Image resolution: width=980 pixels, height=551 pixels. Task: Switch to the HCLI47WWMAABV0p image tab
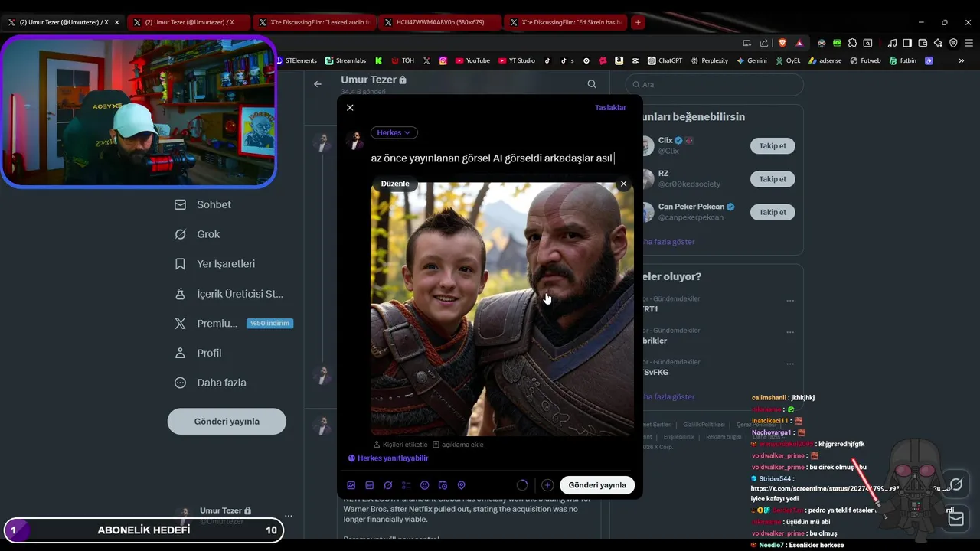tap(439, 22)
